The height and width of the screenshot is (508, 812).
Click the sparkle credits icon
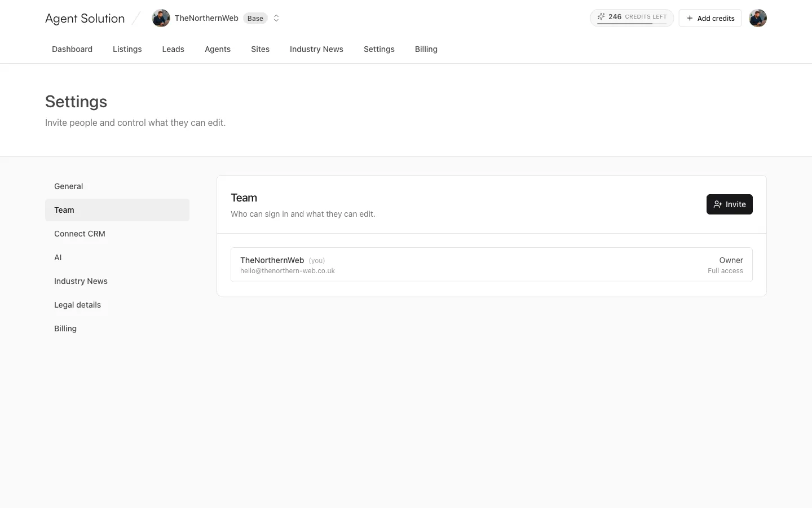(x=601, y=17)
